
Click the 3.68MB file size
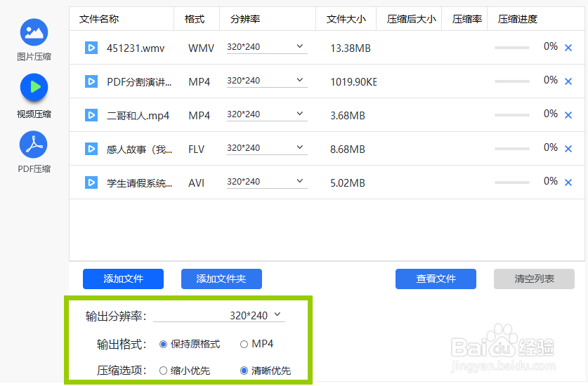(348, 116)
